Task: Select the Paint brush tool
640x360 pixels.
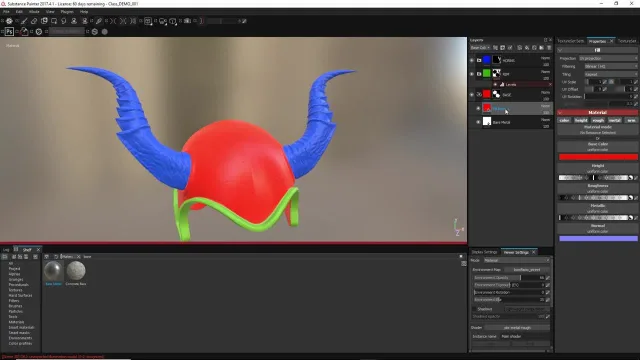Action: [24, 21]
